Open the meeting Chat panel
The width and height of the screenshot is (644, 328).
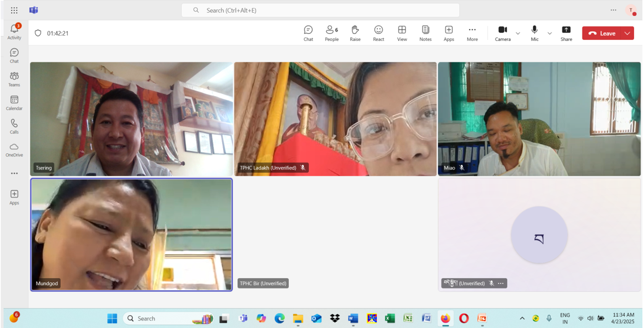tap(308, 33)
